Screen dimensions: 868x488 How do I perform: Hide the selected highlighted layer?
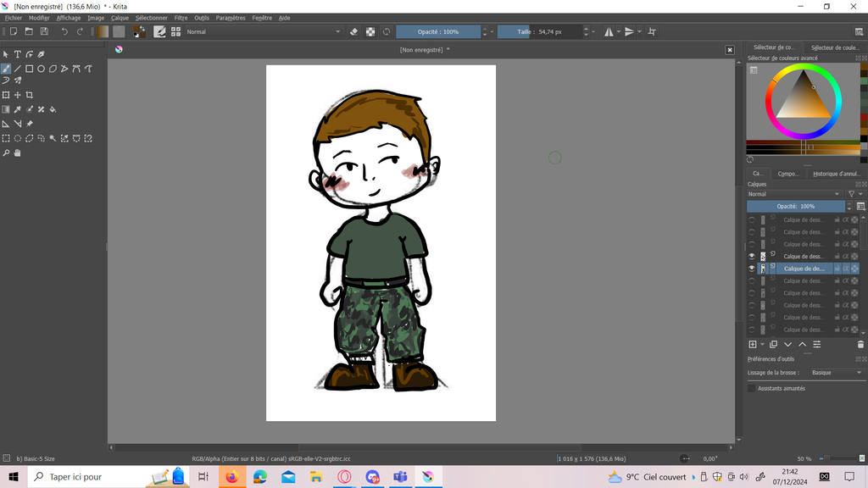point(751,269)
